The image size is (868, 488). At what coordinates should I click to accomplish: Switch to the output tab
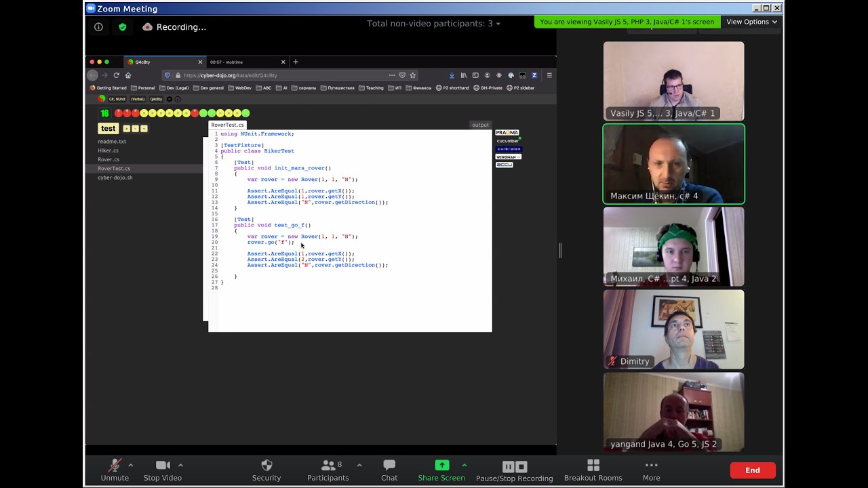[480, 125]
